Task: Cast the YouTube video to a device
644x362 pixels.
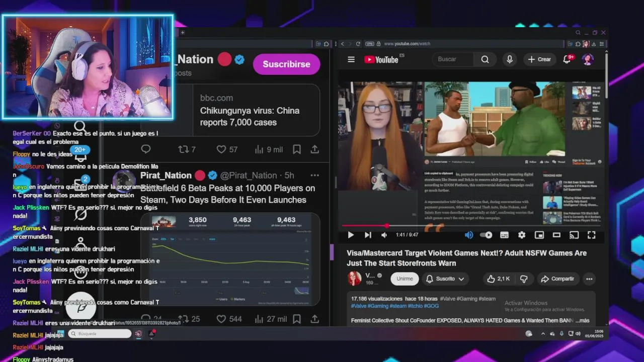Action: click(574, 235)
